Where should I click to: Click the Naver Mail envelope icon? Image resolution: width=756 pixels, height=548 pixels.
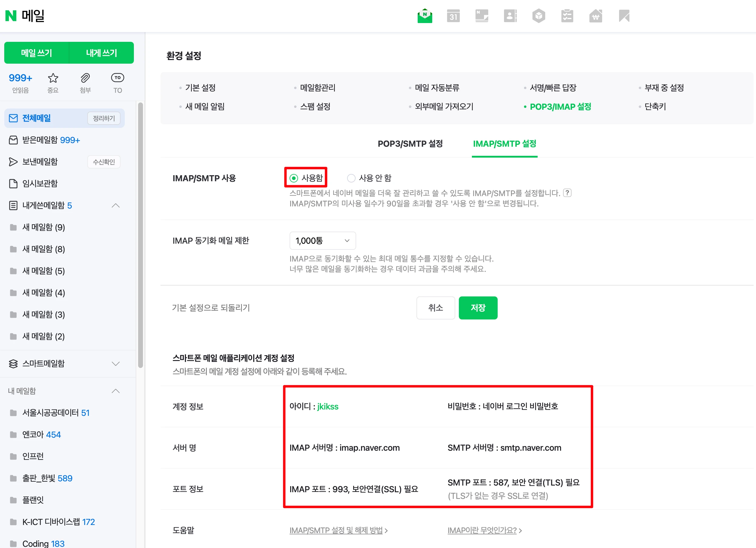pos(425,16)
